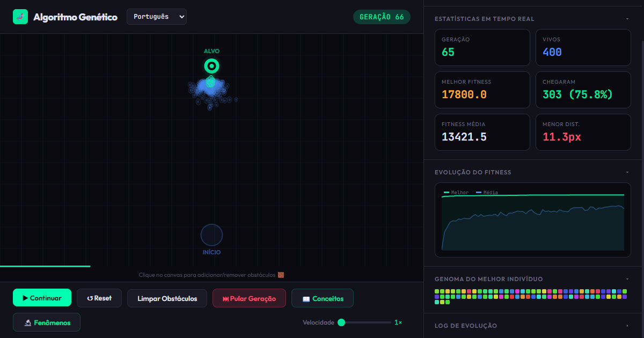Viewport: 644px width, 338px height.
Task: Collapse the Evolução do Fitness panel
Action: [627, 172]
